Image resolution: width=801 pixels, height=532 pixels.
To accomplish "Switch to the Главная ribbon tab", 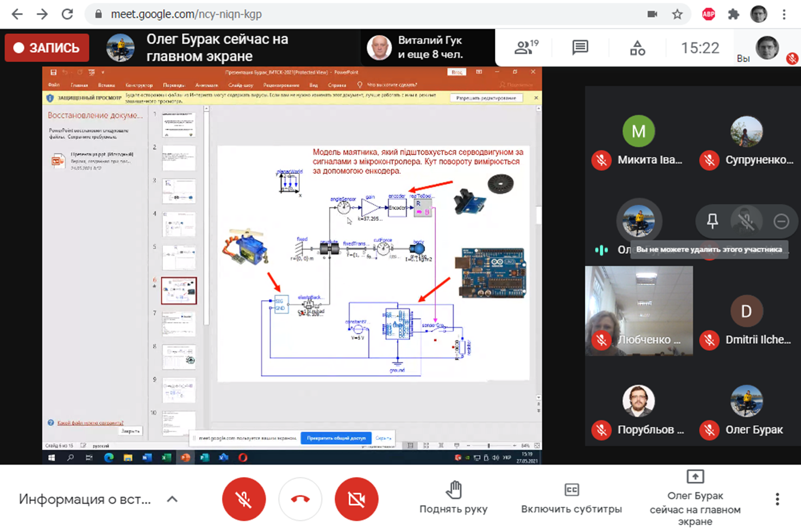I will 79,85.
